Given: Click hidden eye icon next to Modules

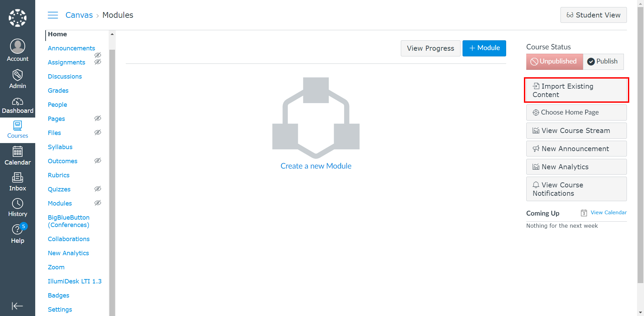Looking at the screenshot, I should pyautogui.click(x=98, y=203).
